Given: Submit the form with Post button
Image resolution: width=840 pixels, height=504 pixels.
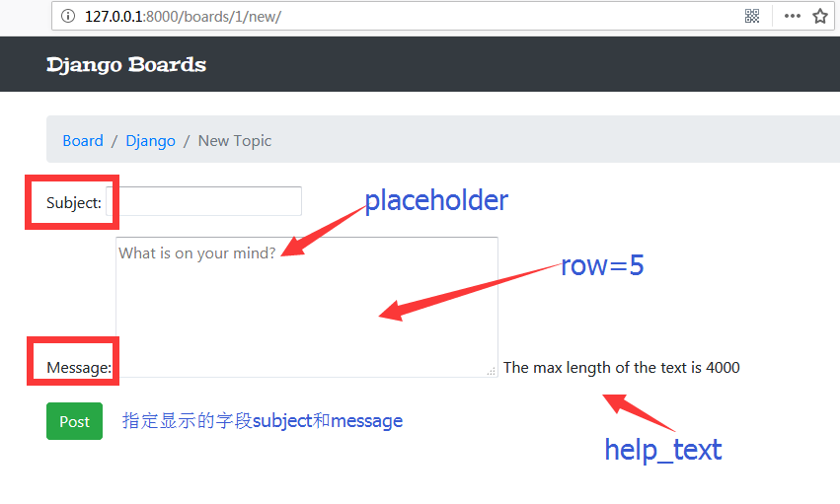Looking at the screenshot, I should 74,421.
